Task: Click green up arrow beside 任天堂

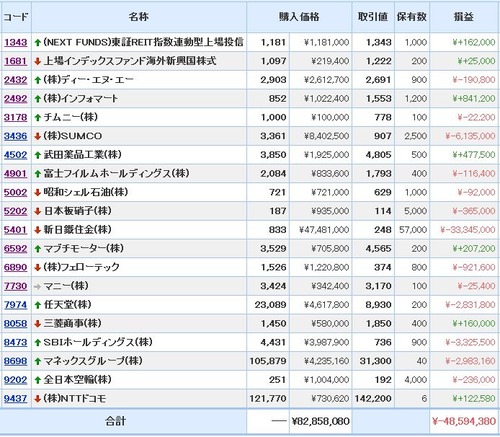Action: coord(38,305)
